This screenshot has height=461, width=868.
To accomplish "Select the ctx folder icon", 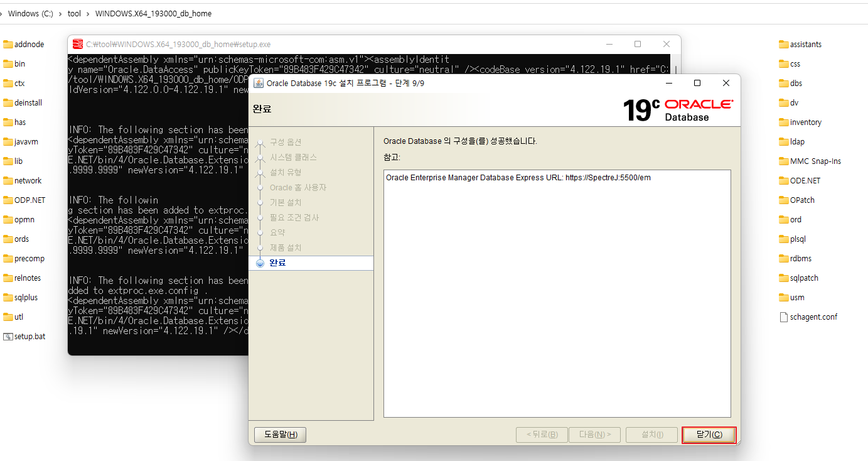I will [8, 84].
